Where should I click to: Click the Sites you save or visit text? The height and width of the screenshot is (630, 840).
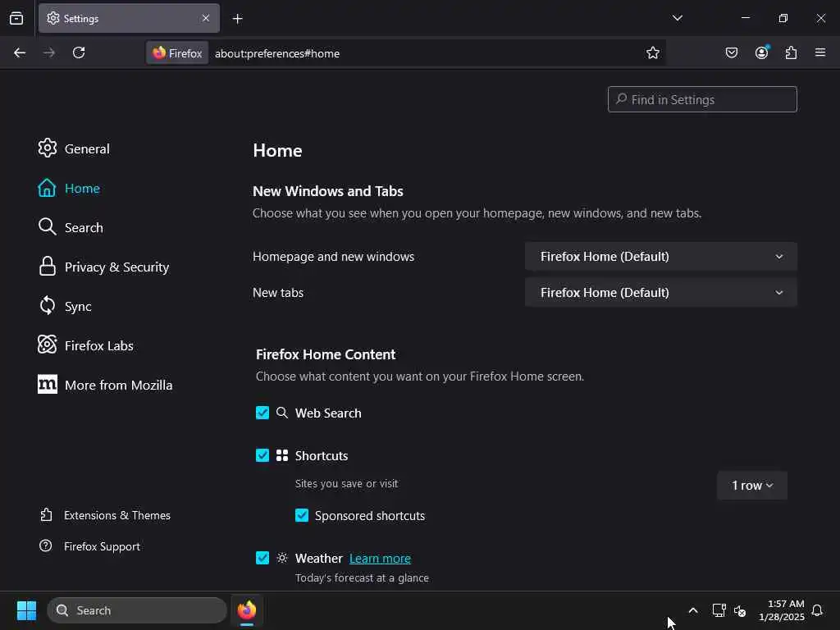coord(347,483)
